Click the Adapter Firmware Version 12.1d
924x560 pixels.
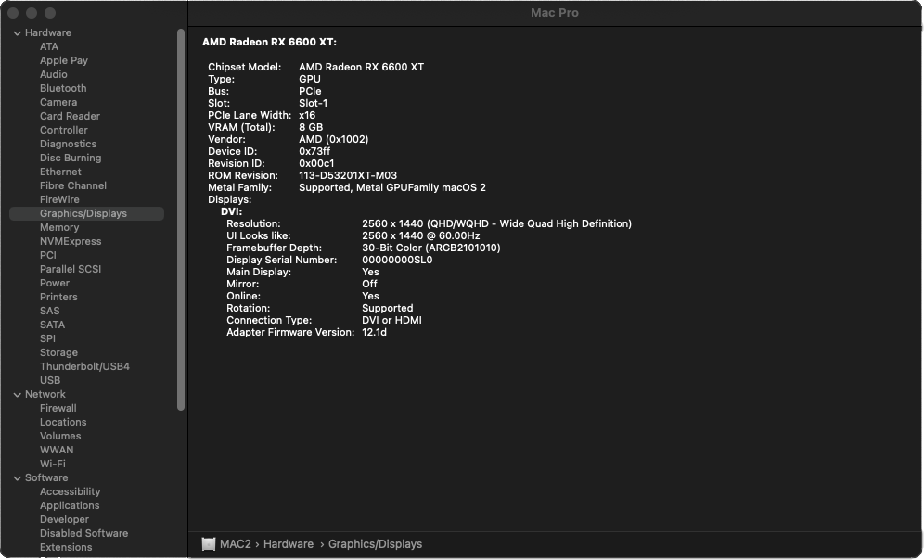pos(374,333)
